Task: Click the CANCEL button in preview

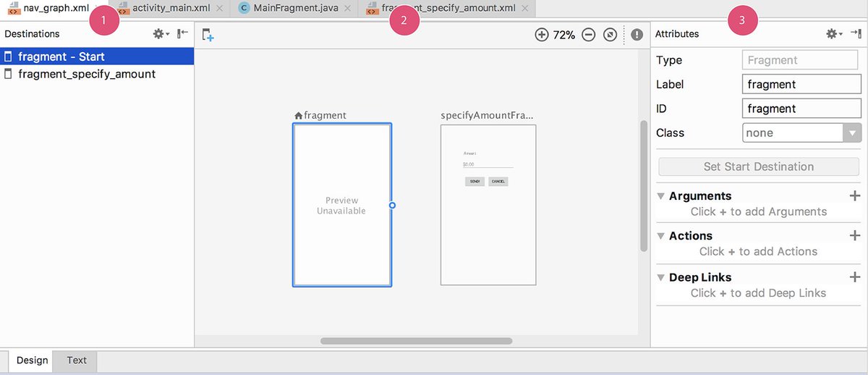Action: 498,181
